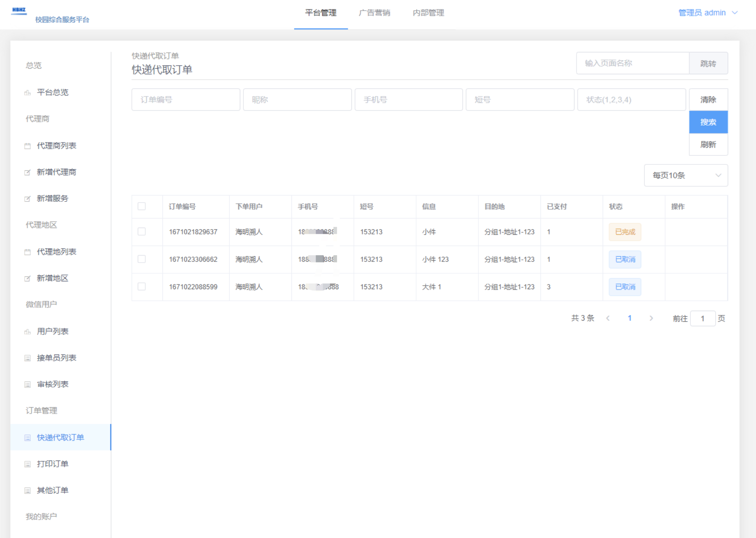Viewport: 756px width, 538px height.
Task: Click icon beside 代理地列表
Action: (28, 252)
